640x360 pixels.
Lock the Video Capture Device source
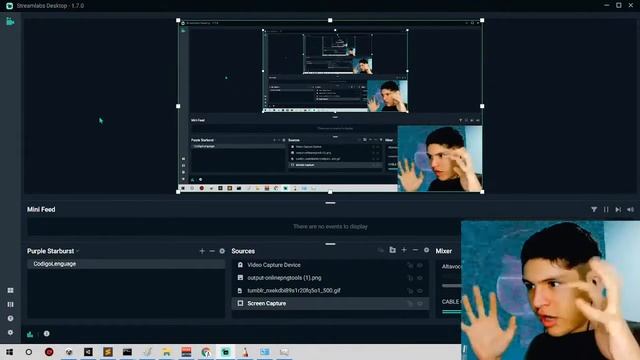coord(410,265)
